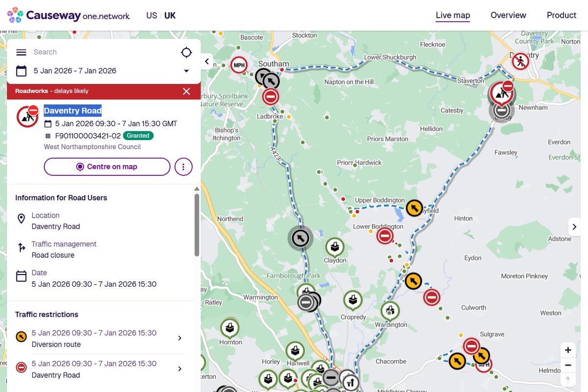The image size is (588, 392).
Task: Open the West Northamptonshire Council link
Action: click(92, 147)
